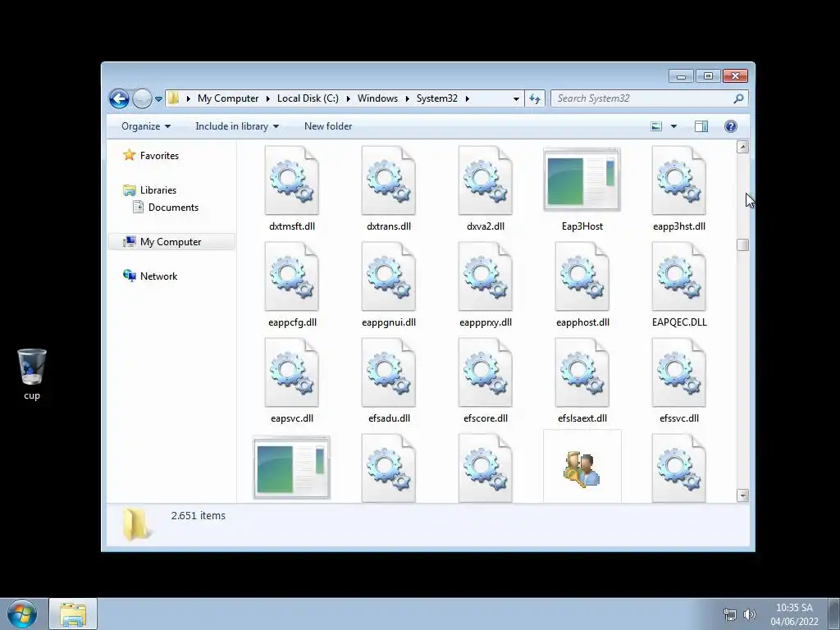This screenshot has width=840, height=630.
Task: Click the efscore.dll file name label
Action: tap(486, 418)
